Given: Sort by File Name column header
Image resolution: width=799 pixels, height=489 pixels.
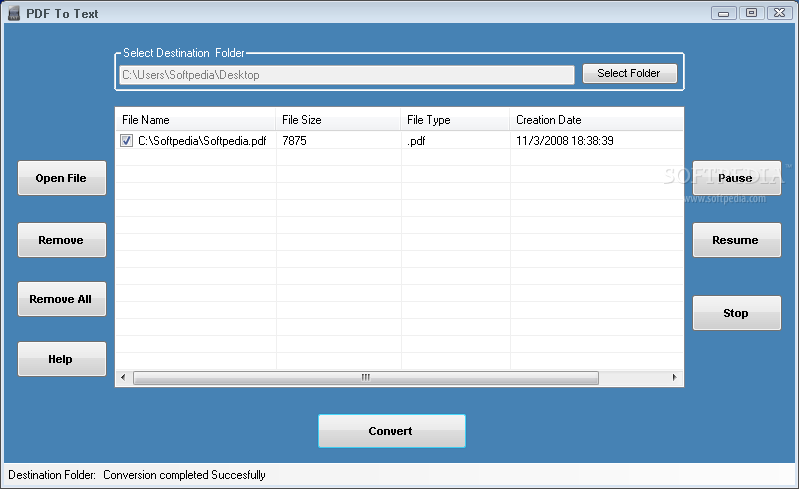Looking at the screenshot, I should (x=196, y=120).
